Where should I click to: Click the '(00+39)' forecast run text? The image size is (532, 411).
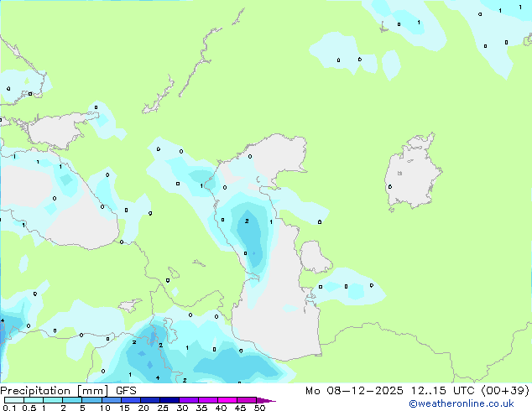505,391
